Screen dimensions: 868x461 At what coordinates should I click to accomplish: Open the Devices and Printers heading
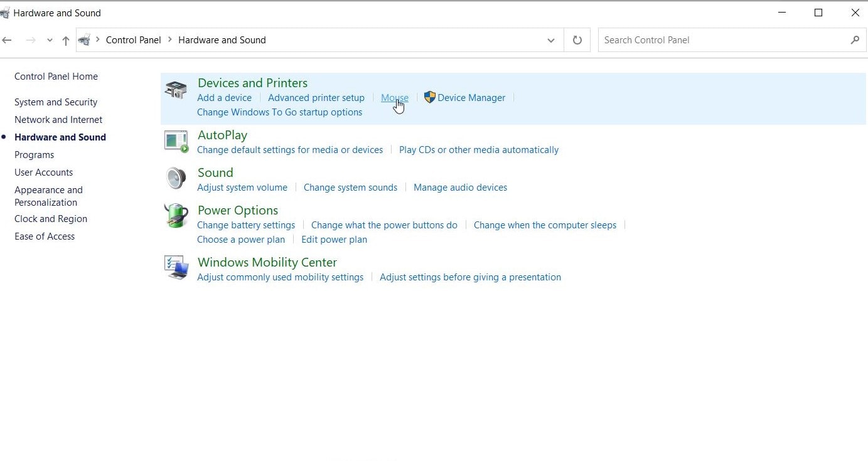pos(252,83)
